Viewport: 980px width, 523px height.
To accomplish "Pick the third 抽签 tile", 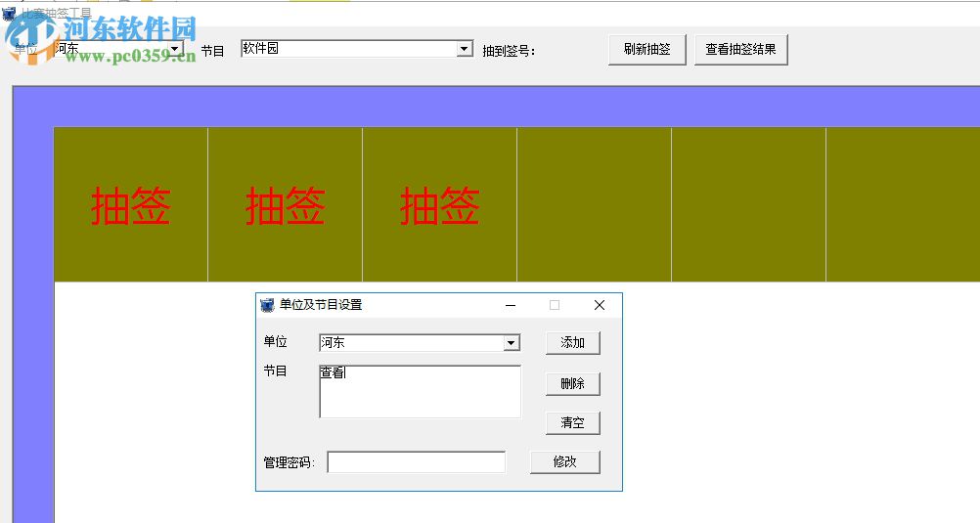I will (x=439, y=205).
